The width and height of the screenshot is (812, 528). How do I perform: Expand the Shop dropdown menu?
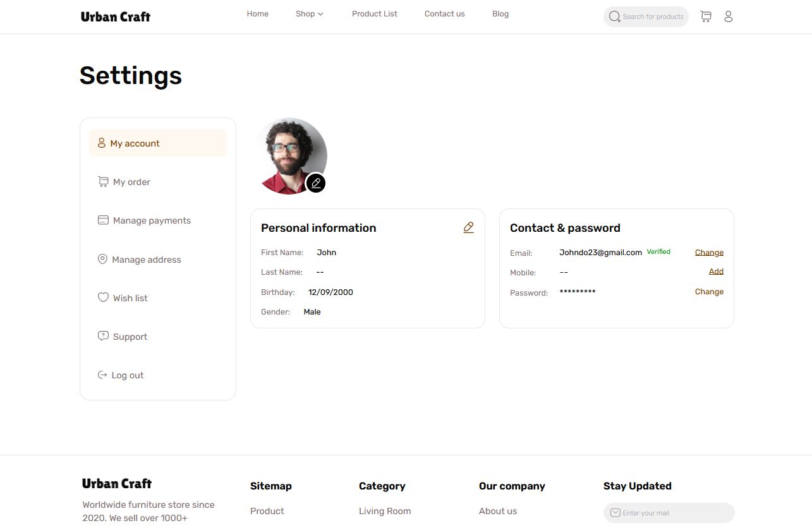[x=310, y=14]
